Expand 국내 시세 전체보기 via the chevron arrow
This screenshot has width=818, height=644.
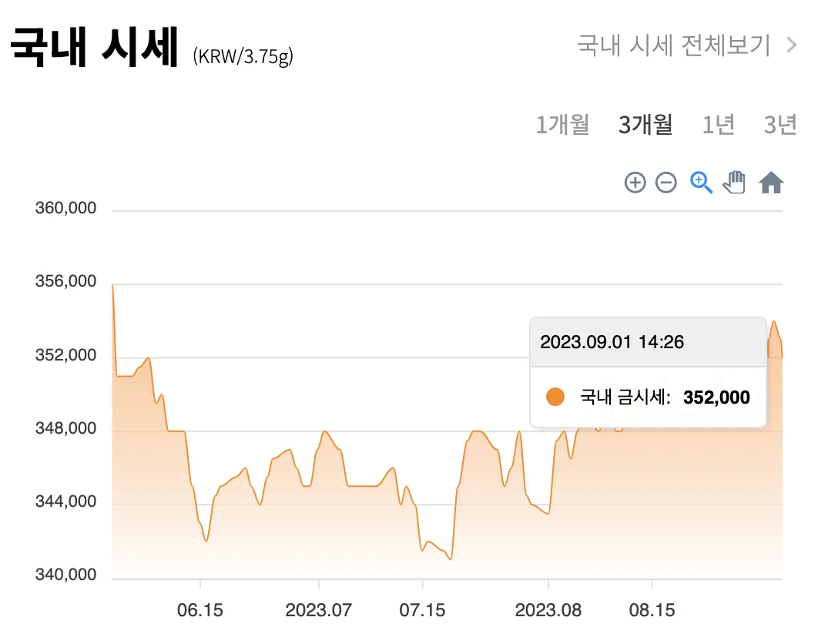click(792, 45)
